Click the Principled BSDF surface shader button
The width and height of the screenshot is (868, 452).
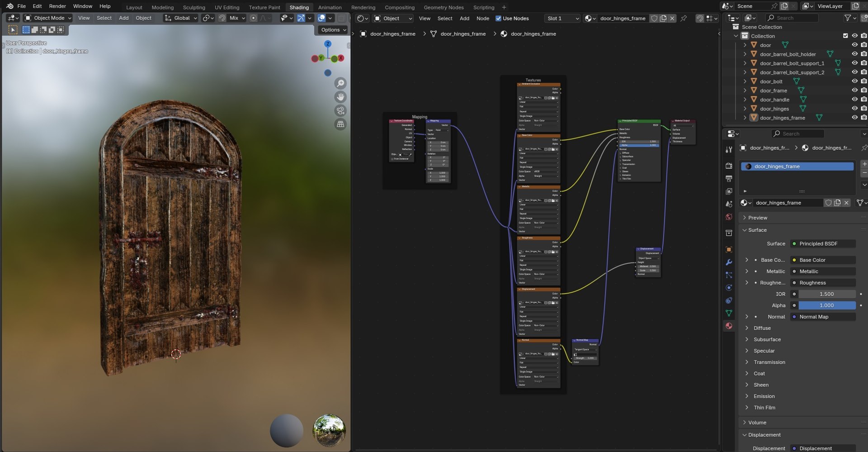click(823, 243)
